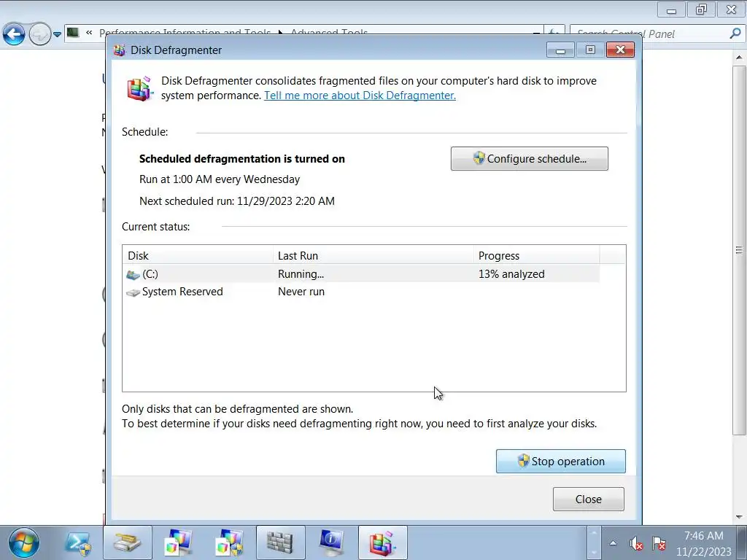The height and width of the screenshot is (560, 747).
Task: Click the Disk Defragmenter title bar icon
Action: [x=119, y=50]
